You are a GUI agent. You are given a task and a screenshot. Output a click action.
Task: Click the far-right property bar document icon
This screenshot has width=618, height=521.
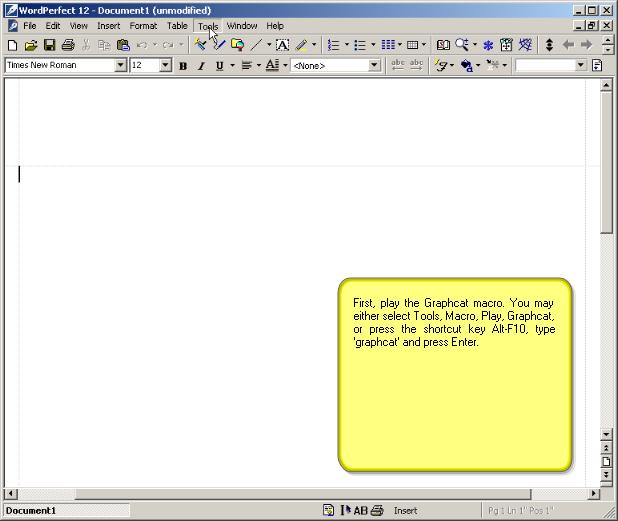[598, 65]
